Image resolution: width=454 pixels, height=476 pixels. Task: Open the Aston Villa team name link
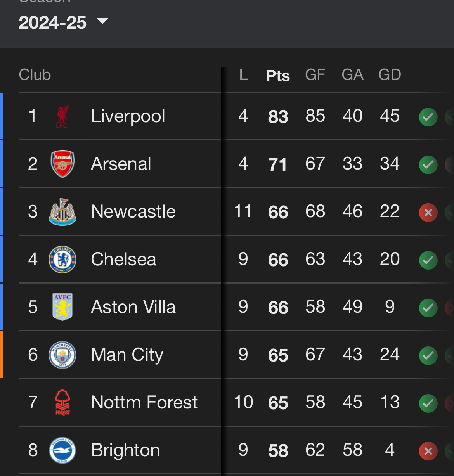tap(133, 307)
